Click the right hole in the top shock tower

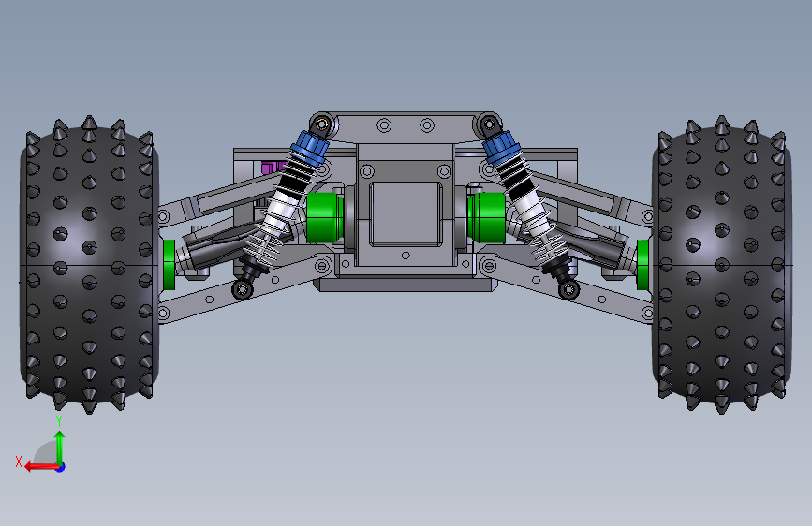[427, 125]
